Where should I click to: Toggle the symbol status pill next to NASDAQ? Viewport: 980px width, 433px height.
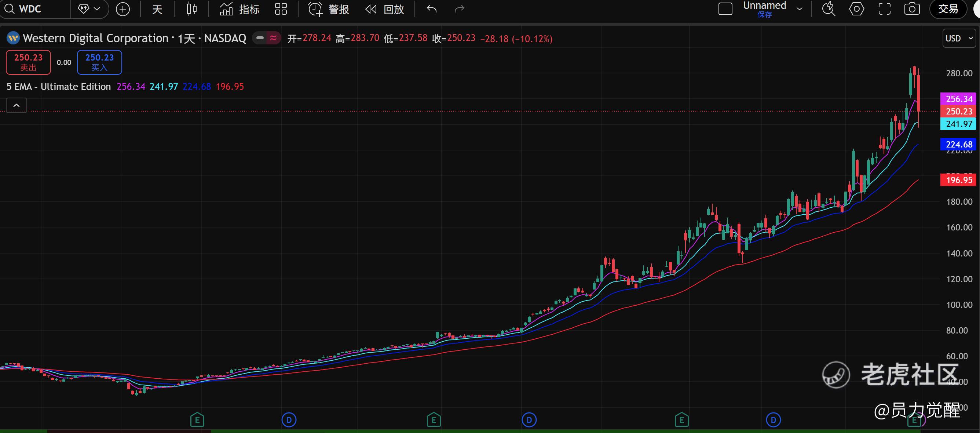[267, 38]
